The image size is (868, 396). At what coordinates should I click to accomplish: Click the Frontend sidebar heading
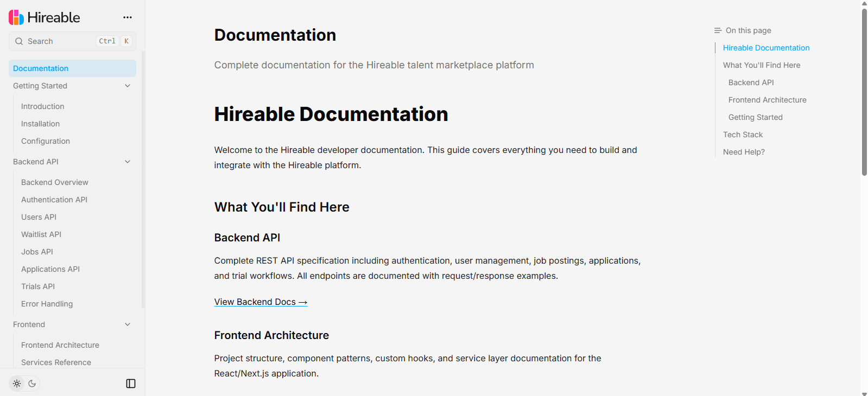point(29,324)
